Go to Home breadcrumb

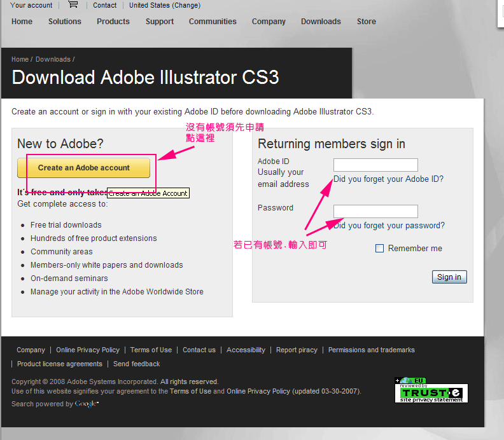(x=20, y=59)
